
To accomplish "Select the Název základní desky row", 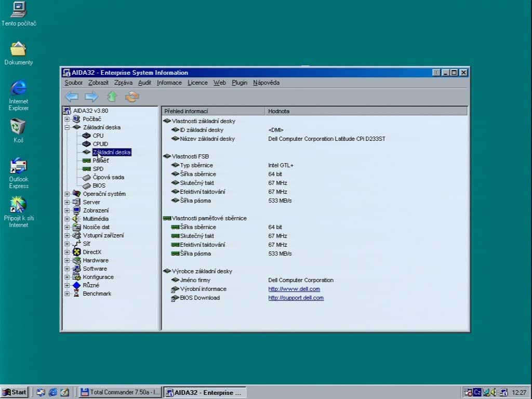I will click(314, 139).
